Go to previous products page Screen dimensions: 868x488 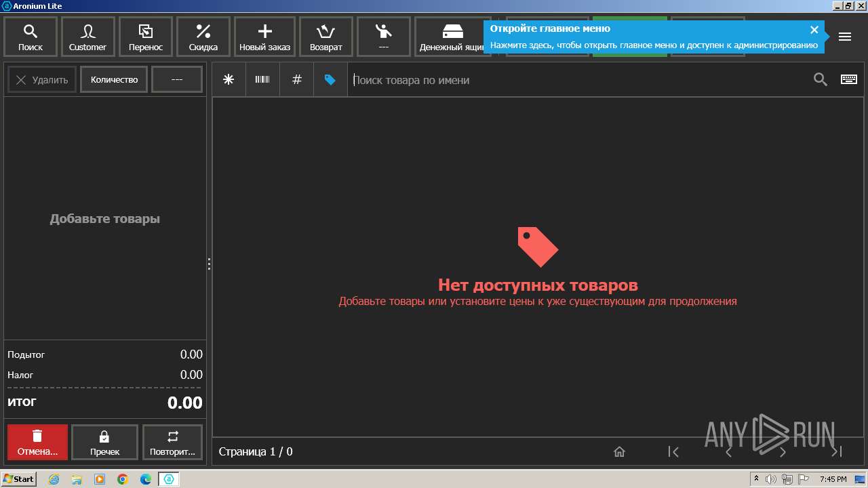click(728, 451)
